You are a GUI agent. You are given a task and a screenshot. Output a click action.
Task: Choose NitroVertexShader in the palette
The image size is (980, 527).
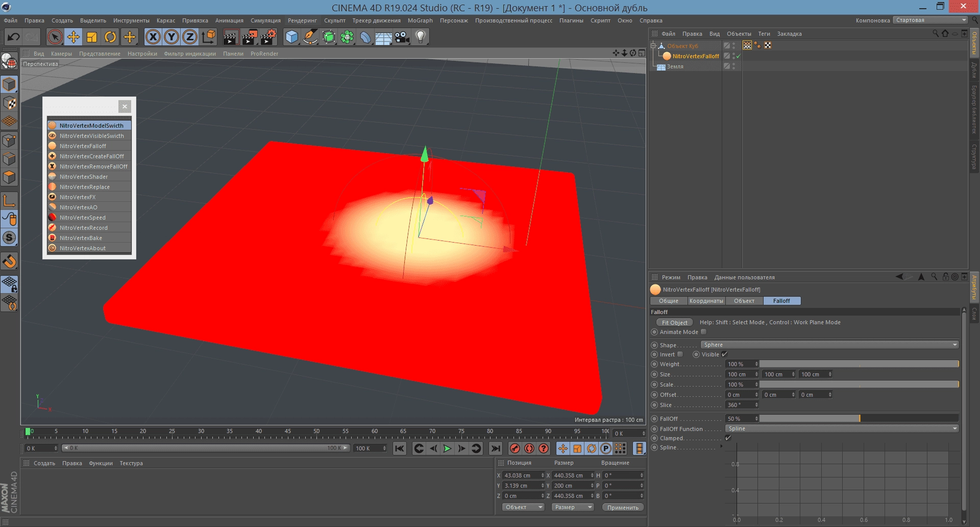(89, 176)
